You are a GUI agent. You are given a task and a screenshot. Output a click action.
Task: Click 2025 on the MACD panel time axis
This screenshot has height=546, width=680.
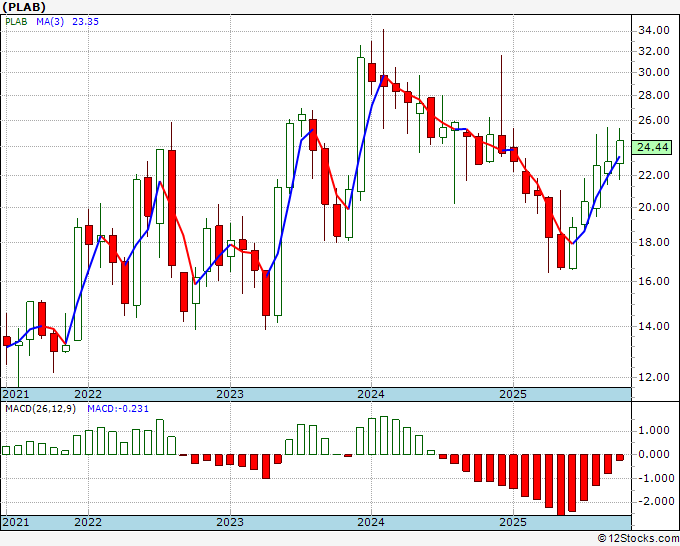513,522
